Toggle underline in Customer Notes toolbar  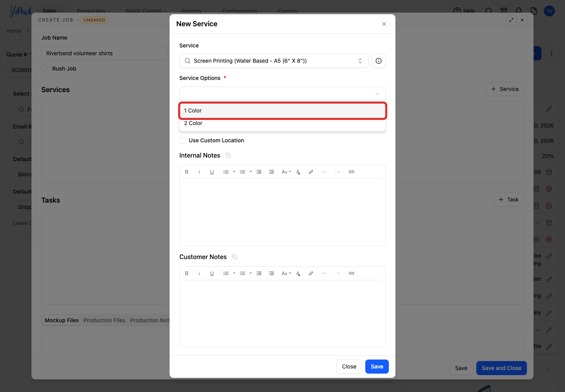coord(212,273)
